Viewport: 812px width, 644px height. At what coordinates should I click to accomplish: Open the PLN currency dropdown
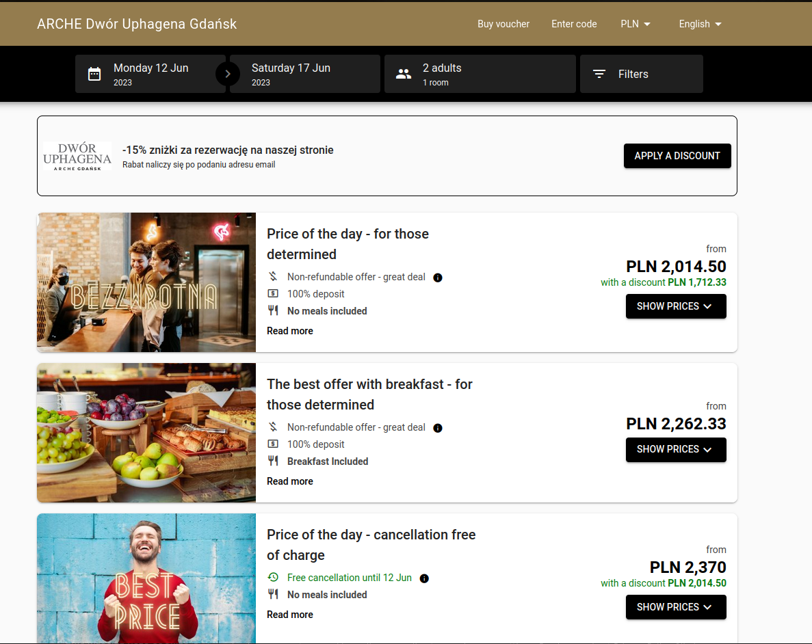pos(636,24)
